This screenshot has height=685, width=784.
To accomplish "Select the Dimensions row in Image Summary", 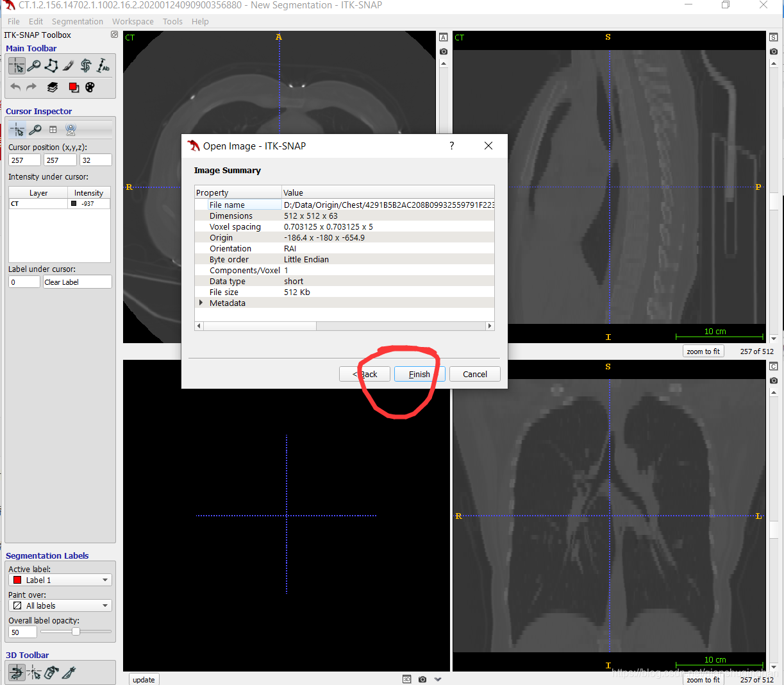I will pyautogui.click(x=345, y=216).
